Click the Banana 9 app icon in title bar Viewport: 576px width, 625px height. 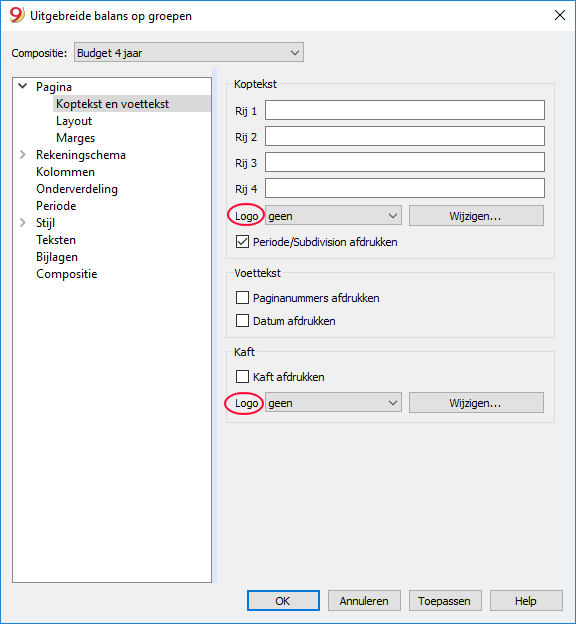pos(17,15)
